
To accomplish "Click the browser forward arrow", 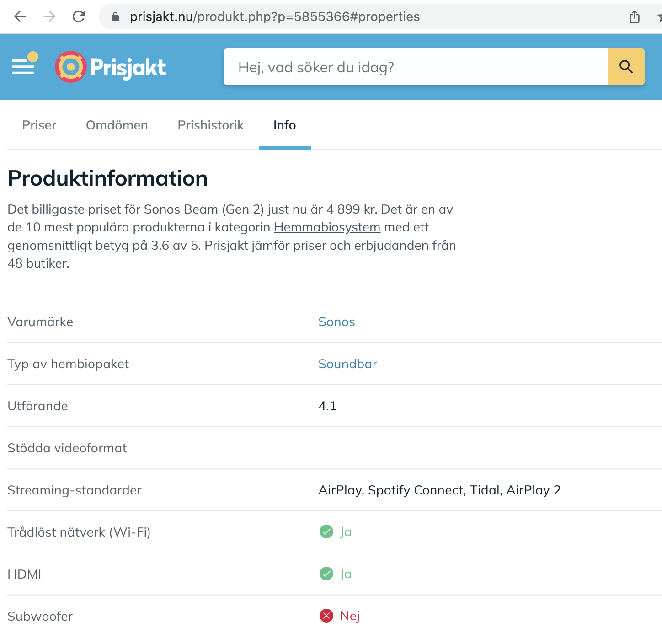I will tap(49, 17).
